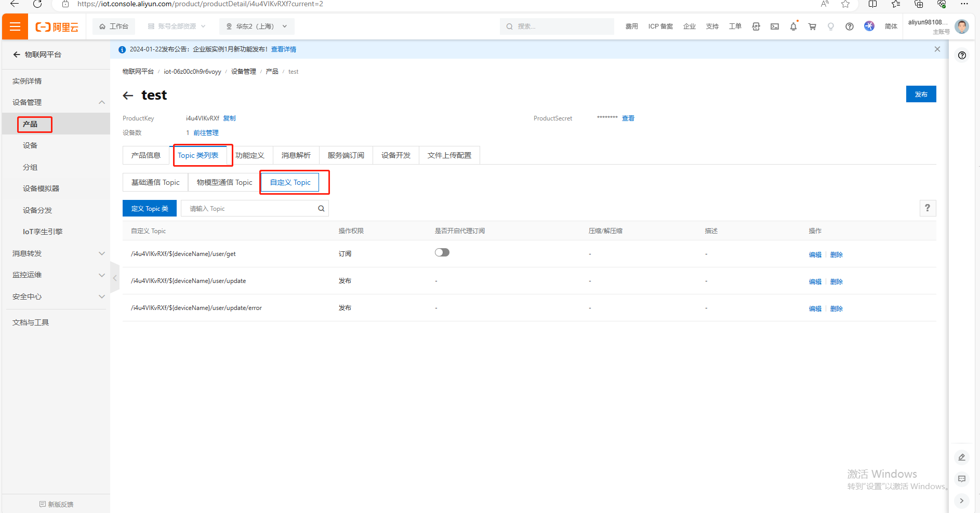The width and height of the screenshot is (980, 513).
Task: Click the help question mark in header
Action: point(849,26)
